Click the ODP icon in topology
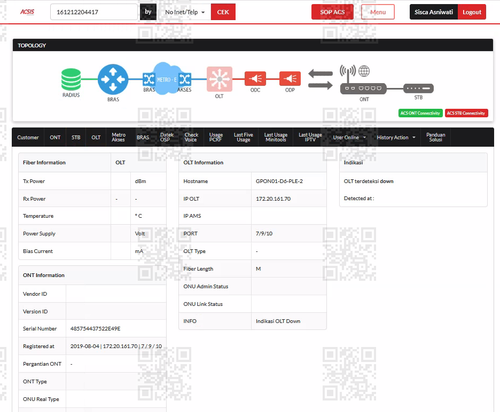This screenshot has height=412, width=500. (x=290, y=79)
